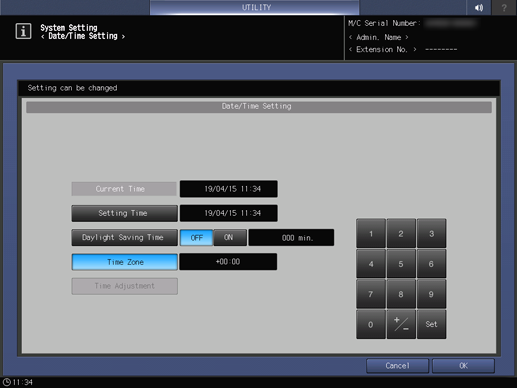Viewport: 517px width, 388px height.
Task: Turn Daylight Saving Time ON
Action: pos(230,238)
